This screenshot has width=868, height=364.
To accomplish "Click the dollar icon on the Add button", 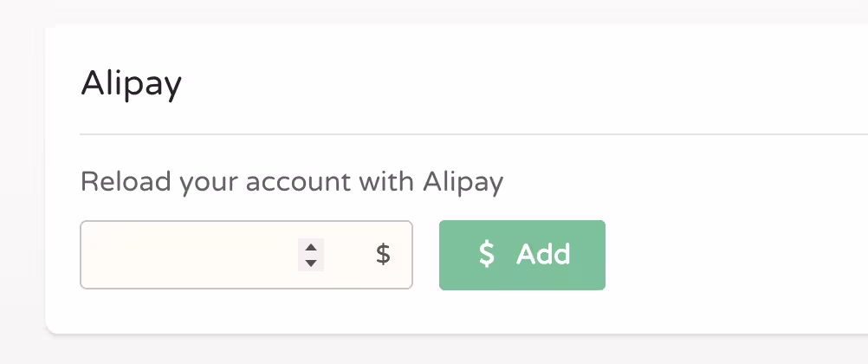I will [x=487, y=254].
